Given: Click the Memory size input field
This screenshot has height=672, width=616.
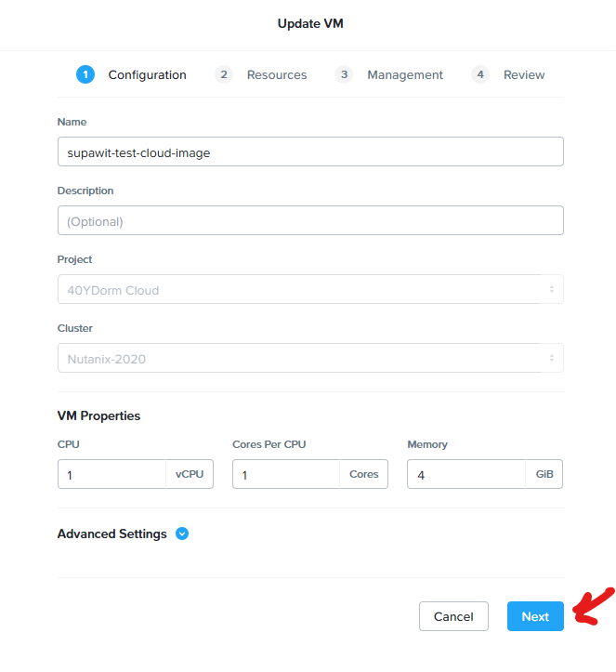Looking at the screenshot, I should point(466,475).
